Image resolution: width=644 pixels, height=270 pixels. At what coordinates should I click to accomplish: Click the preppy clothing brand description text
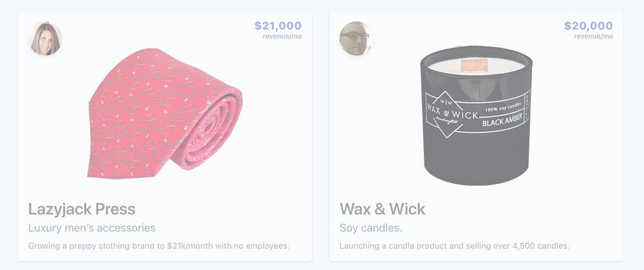(159, 246)
